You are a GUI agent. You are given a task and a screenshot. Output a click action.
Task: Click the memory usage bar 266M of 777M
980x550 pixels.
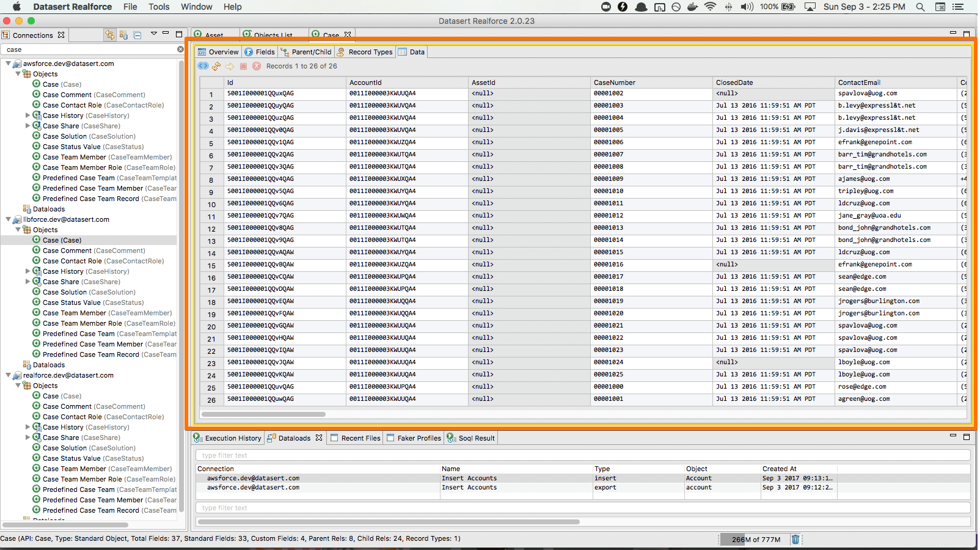pyautogui.click(x=755, y=540)
